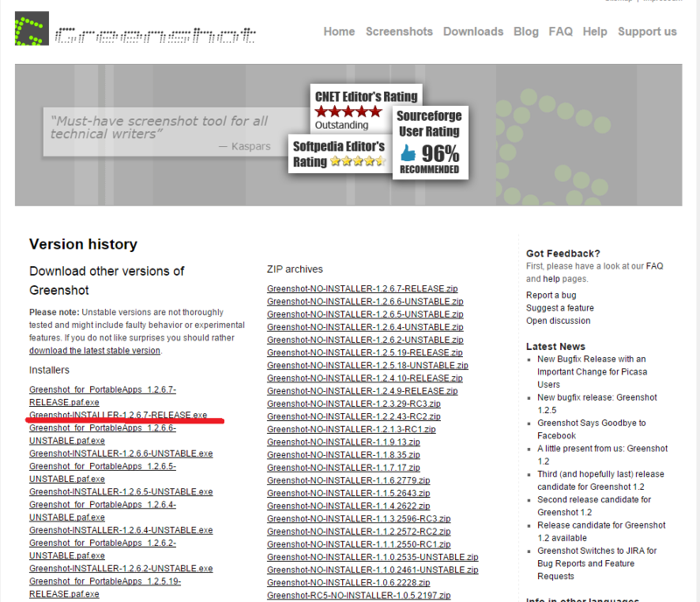This screenshot has width=700, height=602.
Task: Read New Bugfix Release Picasa news item
Action: pos(592,372)
